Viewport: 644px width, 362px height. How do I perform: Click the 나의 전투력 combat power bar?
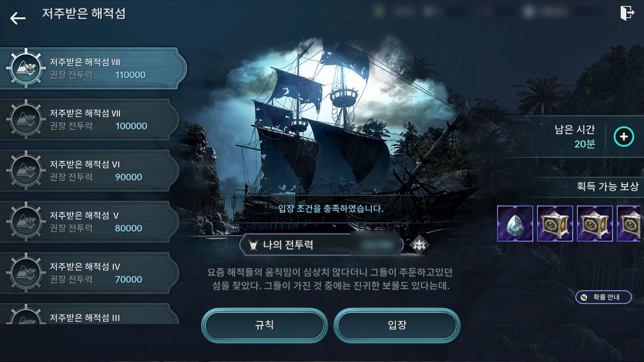(x=321, y=245)
